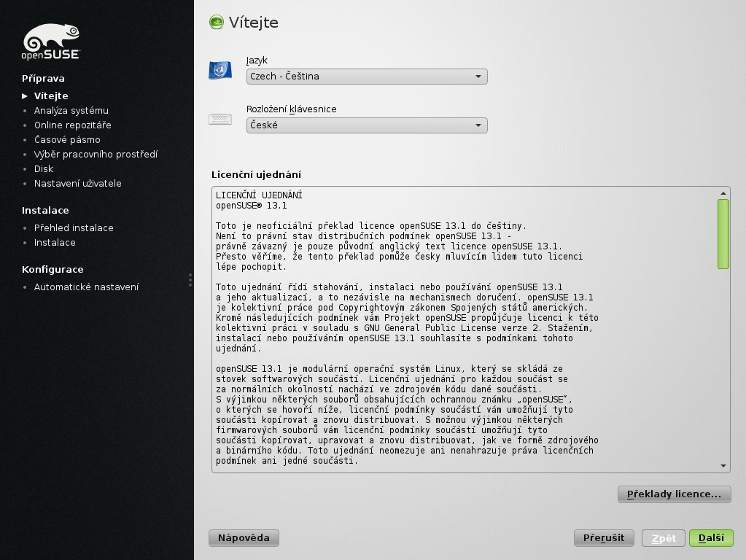Click the license scrollbar down arrow
Viewport: 746px width, 560px height.
coord(723,466)
